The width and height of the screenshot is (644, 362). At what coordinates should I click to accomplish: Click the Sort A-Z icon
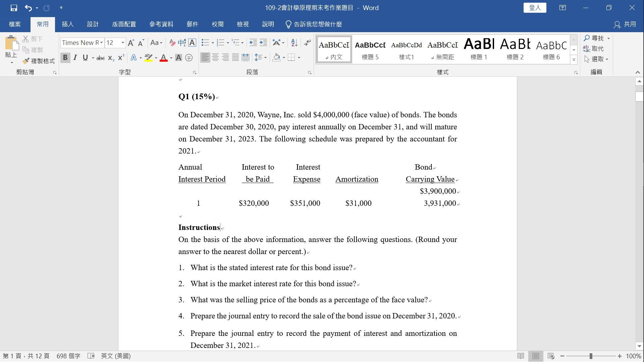[x=294, y=43]
